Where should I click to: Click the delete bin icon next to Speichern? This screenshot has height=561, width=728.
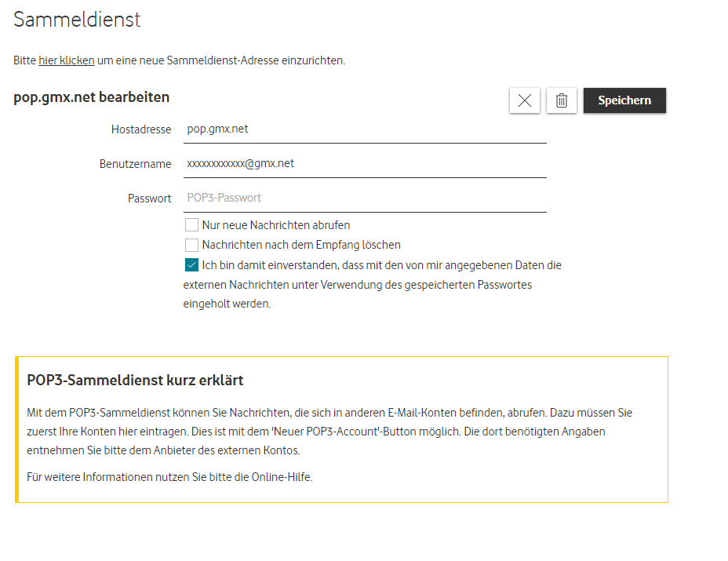(x=561, y=100)
